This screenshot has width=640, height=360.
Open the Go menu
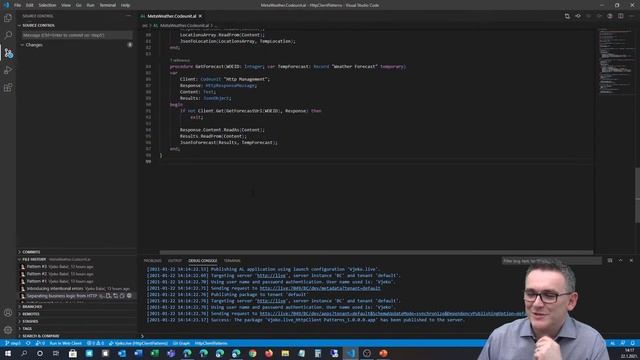79,5
